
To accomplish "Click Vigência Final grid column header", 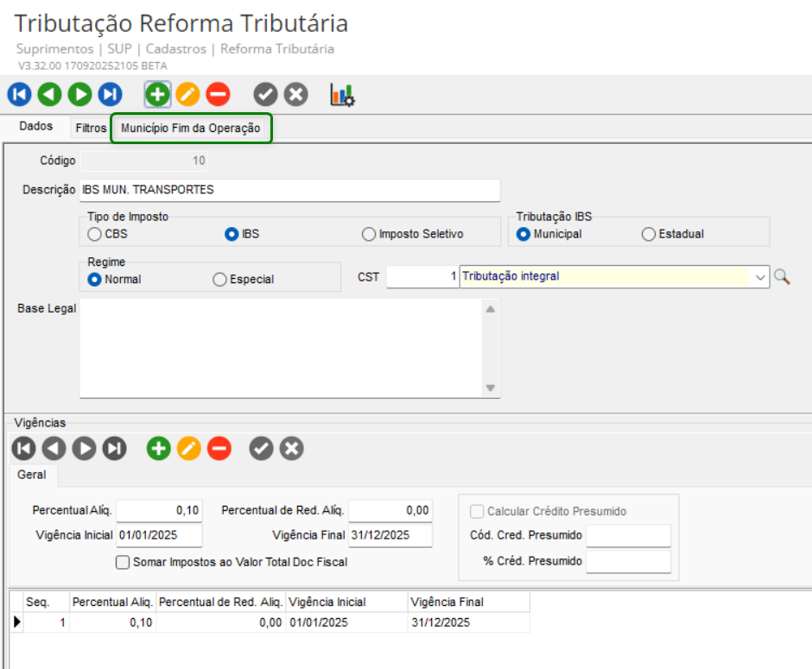I will (x=469, y=603).
